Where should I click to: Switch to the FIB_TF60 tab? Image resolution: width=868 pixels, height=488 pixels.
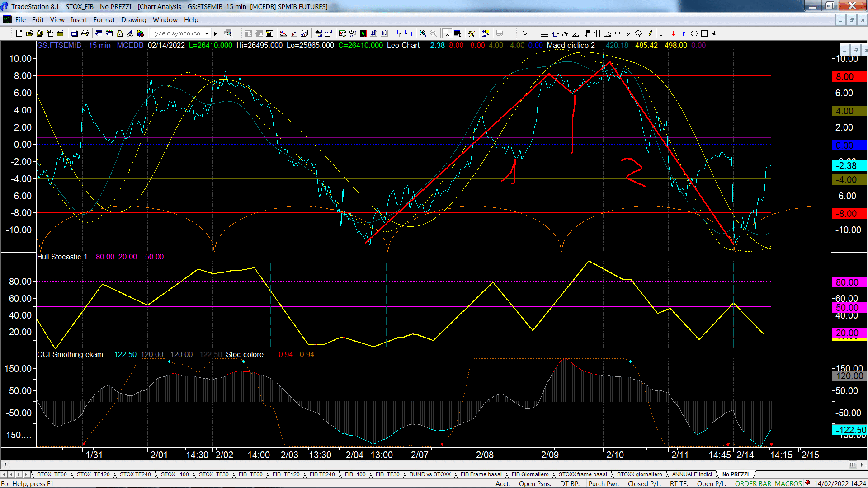[x=250, y=474]
